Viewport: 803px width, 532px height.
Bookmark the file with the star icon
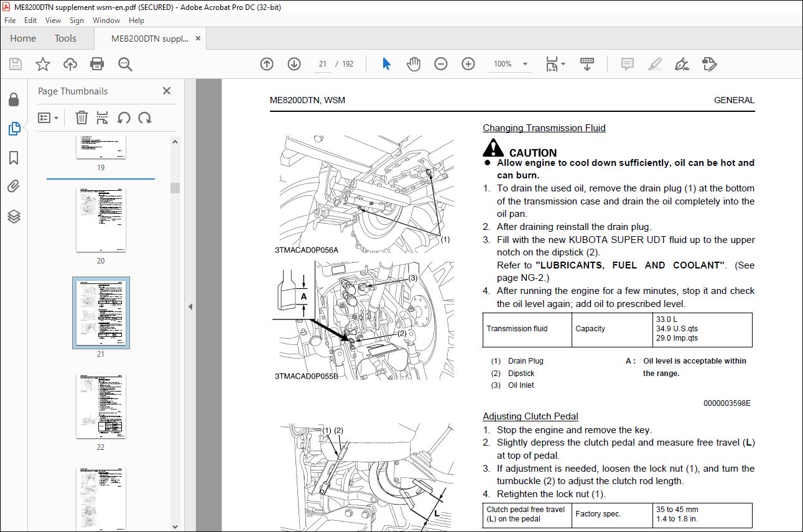42,64
